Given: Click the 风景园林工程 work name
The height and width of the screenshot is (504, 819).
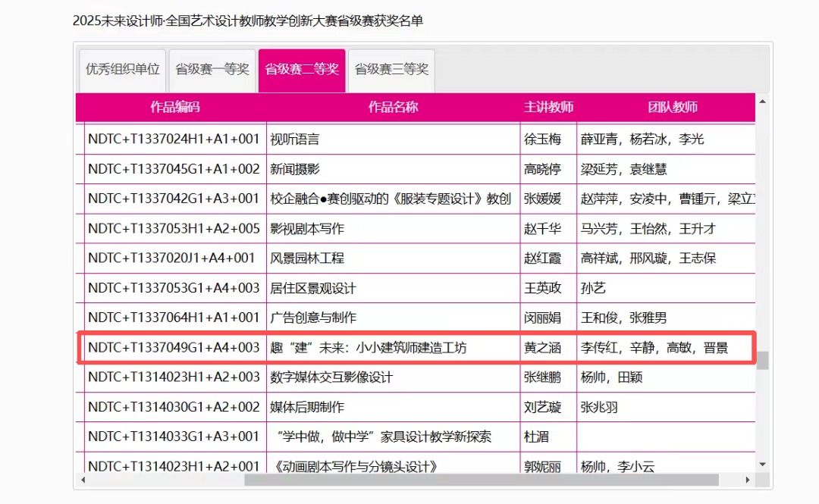Looking at the screenshot, I should [307, 258].
